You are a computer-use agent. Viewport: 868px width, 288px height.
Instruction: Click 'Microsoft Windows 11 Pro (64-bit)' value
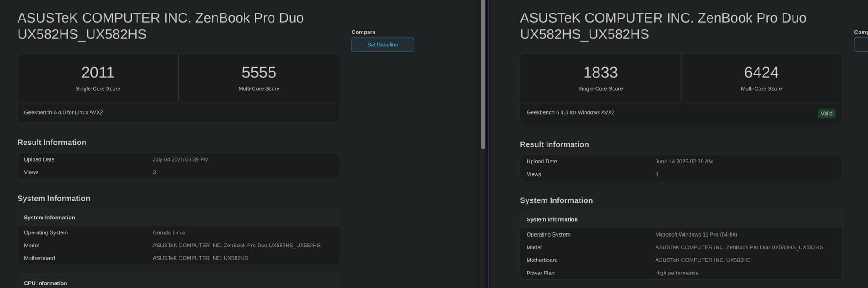pyautogui.click(x=696, y=234)
